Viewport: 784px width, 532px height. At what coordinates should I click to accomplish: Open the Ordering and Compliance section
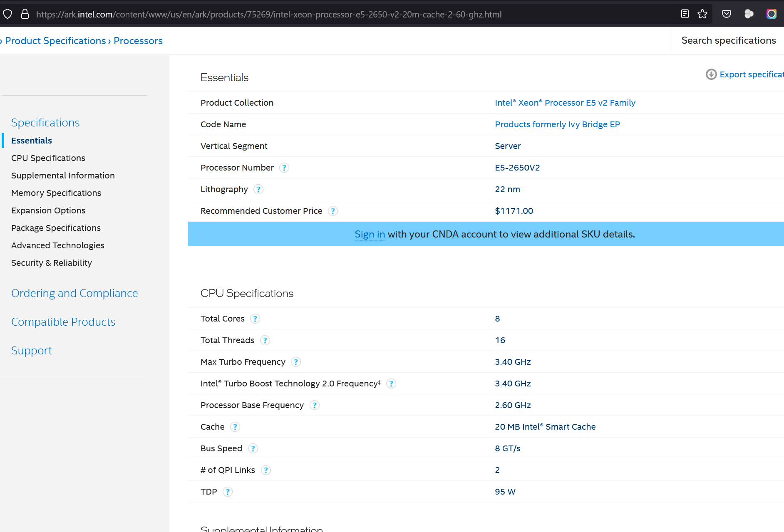[74, 293]
